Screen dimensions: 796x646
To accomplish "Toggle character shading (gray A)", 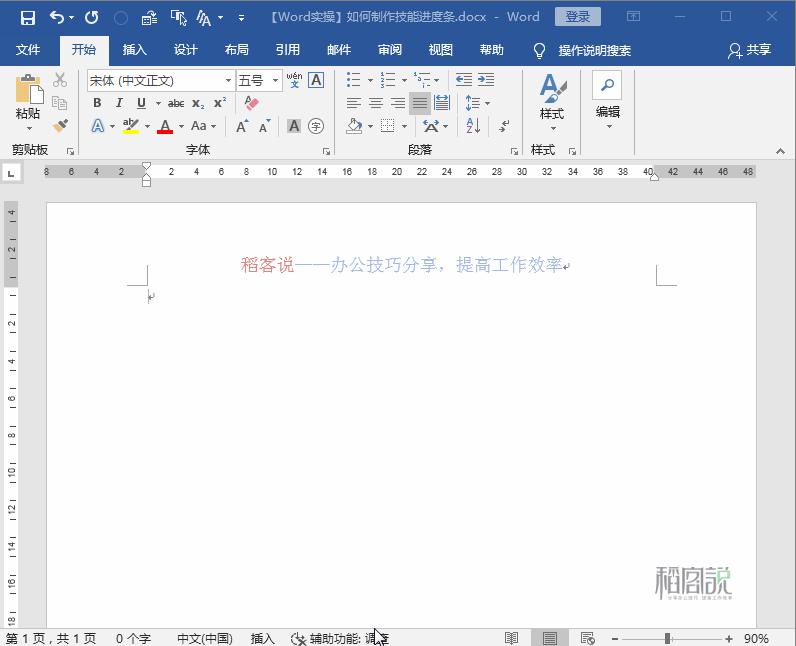I will click(294, 126).
